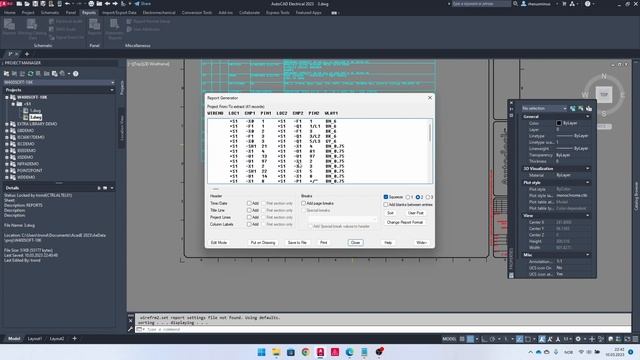This screenshot has width=640, height=360.
Task: Click the User Post button
Action: (416, 213)
